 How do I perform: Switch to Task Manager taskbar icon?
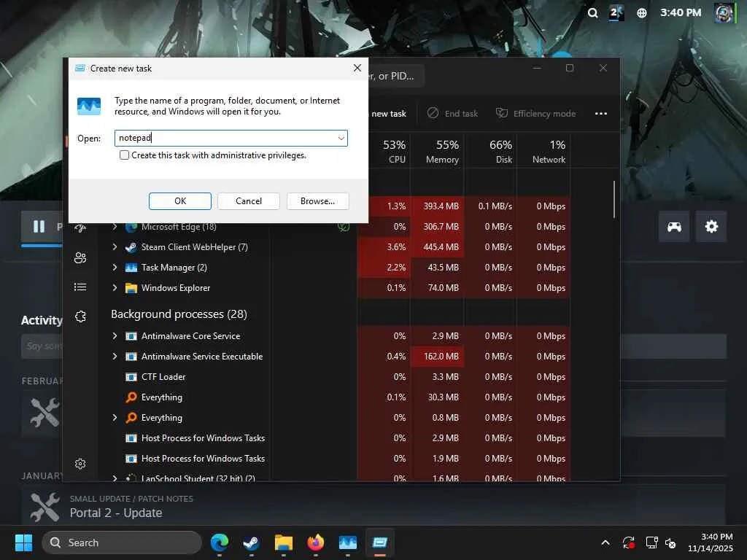(x=348, y=542)
